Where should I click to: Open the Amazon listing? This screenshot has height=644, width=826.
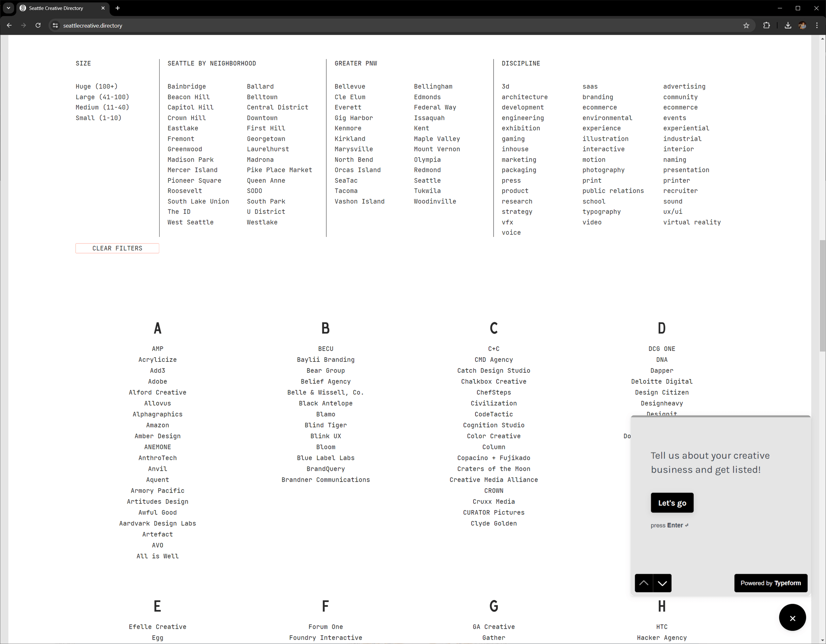click(158, 426)
